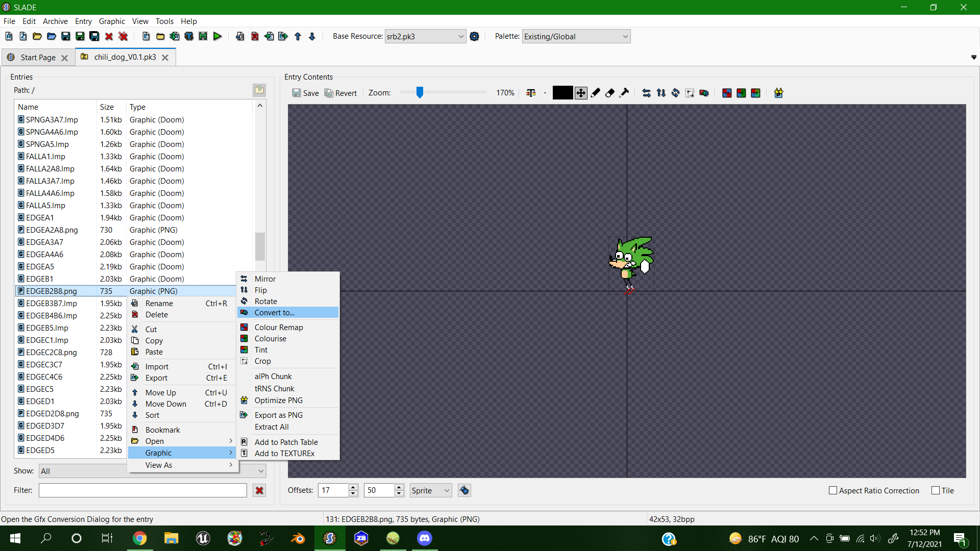Select the pencil draw tool

click(x=595, y=93)
